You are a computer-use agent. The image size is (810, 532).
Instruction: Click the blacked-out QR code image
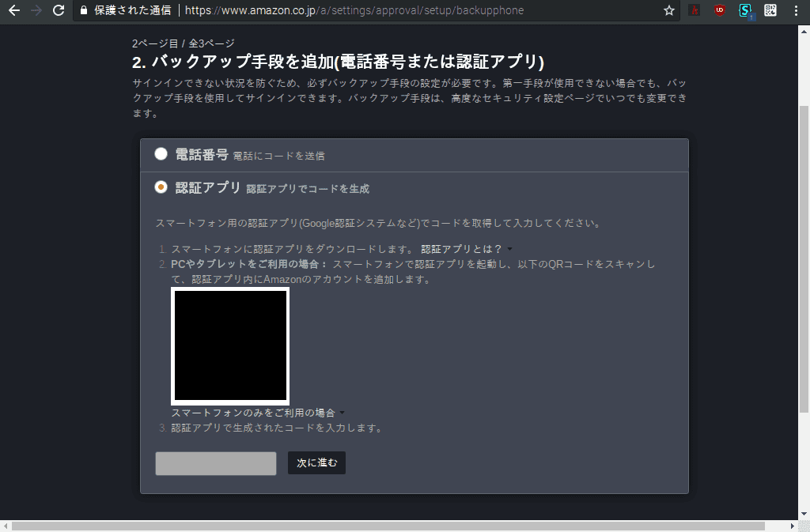(230, 345)
